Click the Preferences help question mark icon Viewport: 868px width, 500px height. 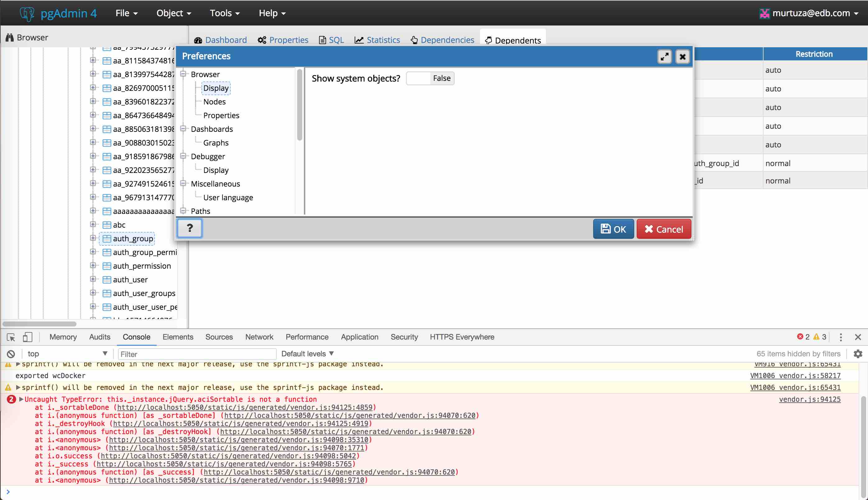click(x=190, y=228)
